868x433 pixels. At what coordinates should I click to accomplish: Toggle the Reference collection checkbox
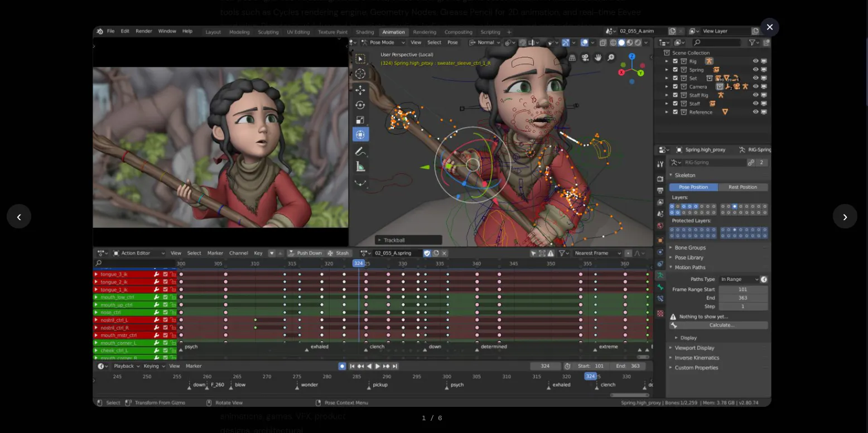click(676, 112)
